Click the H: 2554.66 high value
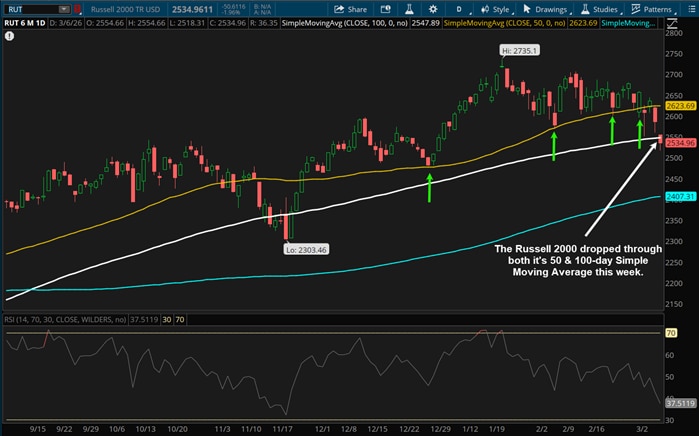Image resolution: width=699 pixels, height=436 pixels. click(147, 23)
